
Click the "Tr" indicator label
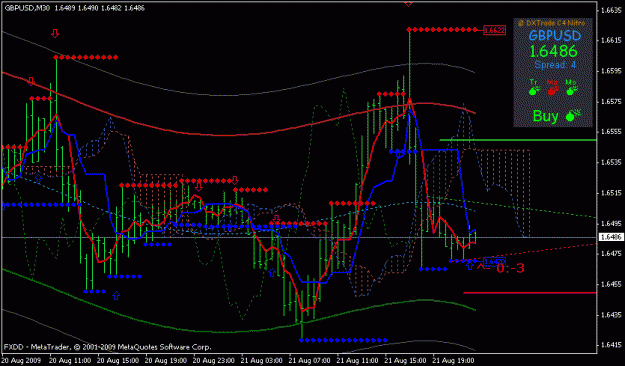pos(533,82)
